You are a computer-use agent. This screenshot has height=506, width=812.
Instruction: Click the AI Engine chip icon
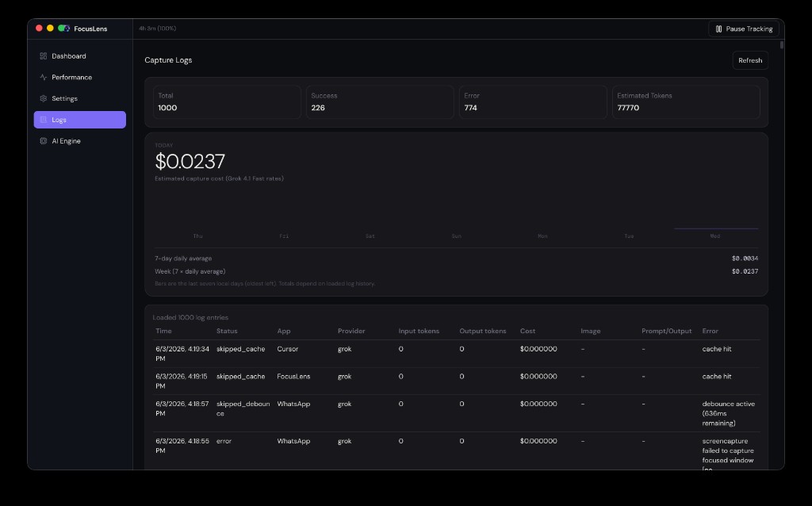click(x=44, y=141)
